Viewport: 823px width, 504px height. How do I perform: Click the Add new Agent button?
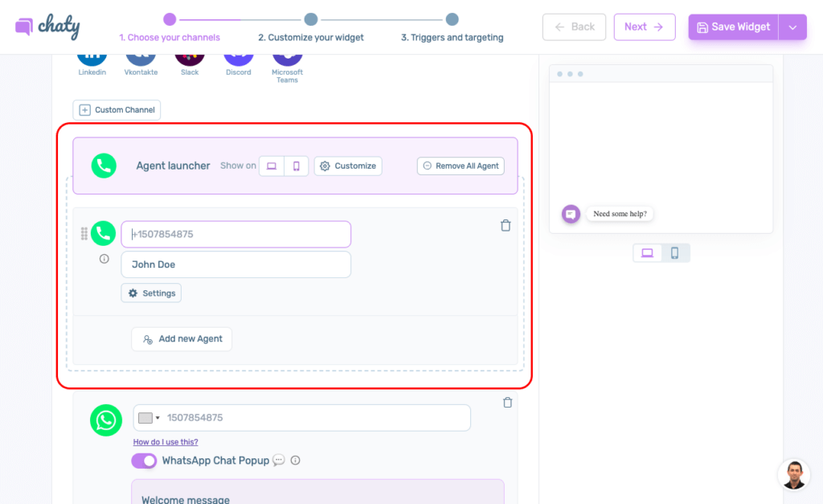[182, 339]
